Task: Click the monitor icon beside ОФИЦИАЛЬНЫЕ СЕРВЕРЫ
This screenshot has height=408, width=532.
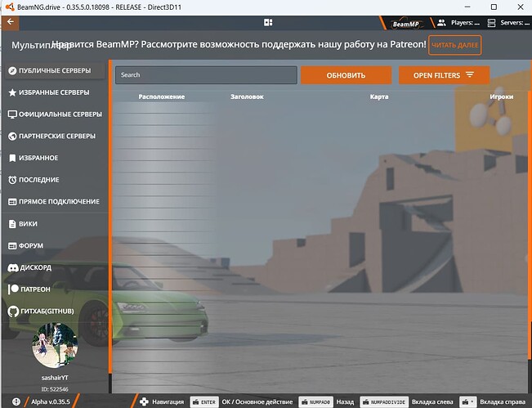Action: 12,114
